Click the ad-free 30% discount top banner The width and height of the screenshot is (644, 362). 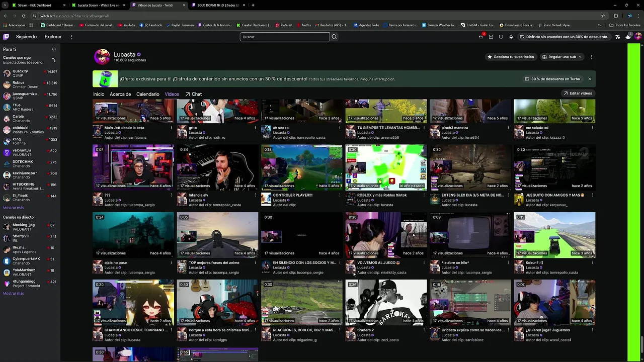tap(564, 37)
